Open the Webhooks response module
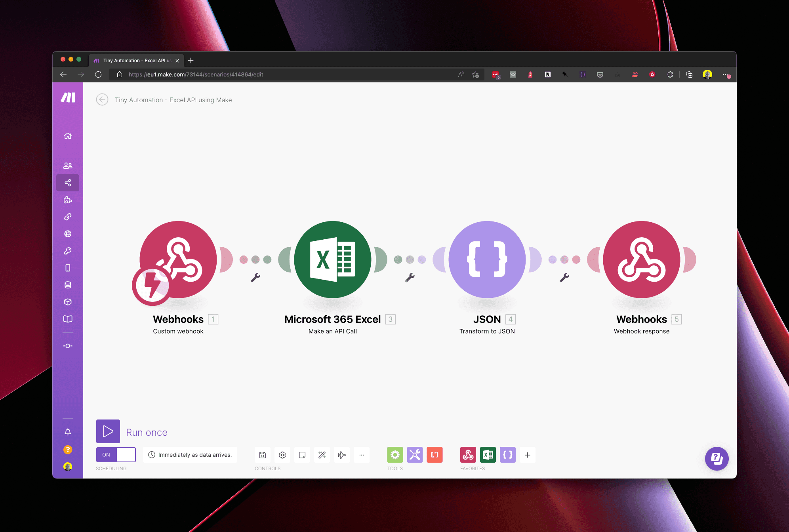This screenshot has height=532, width=789. click(642, 259)
